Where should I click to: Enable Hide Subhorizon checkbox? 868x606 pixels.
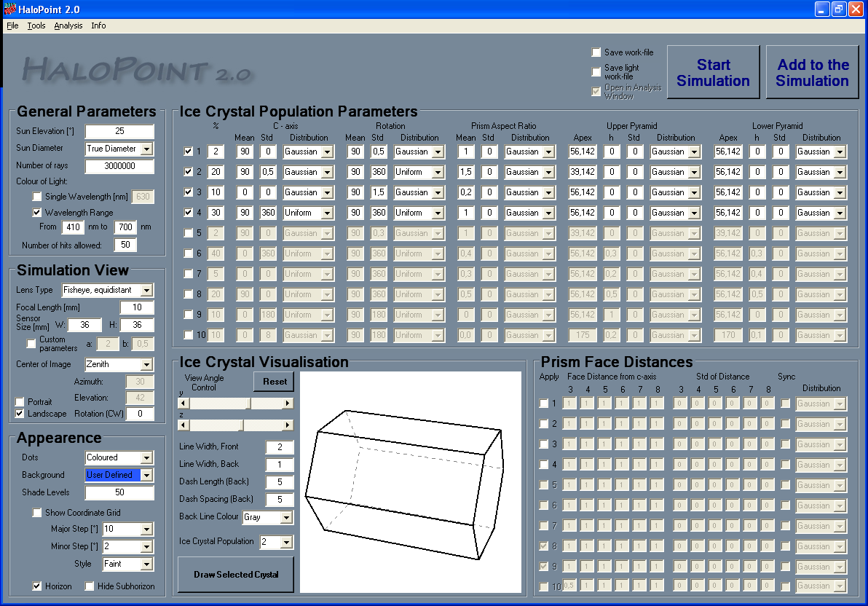tap(89, 586)
